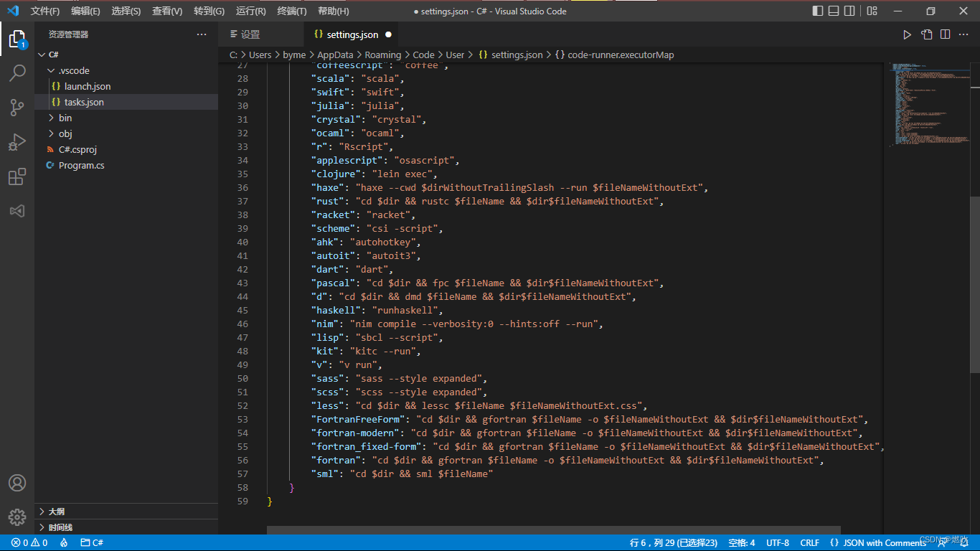Open launch.json in explorer
The width and height of the screenshot is (980, 551).
click(126, 86)
